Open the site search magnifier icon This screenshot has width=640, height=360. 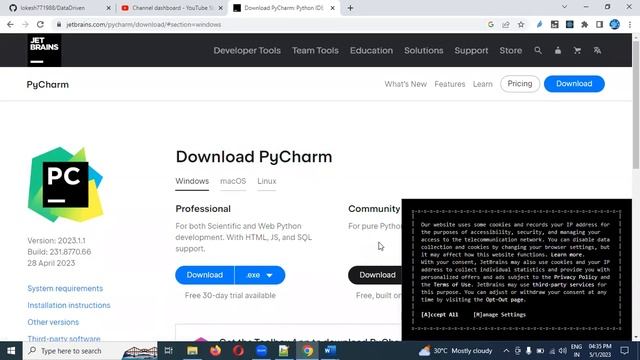coord(538,51)
